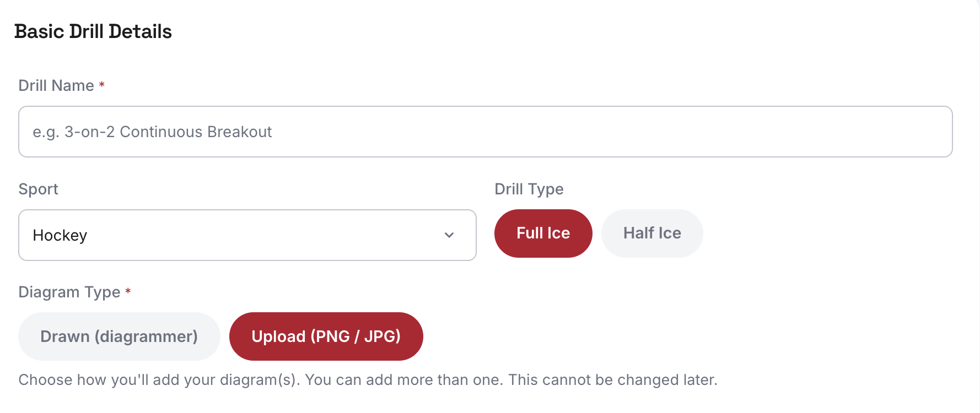
Task: Click the red asterisk beside Diagram Type
Action: click(128, 291)
